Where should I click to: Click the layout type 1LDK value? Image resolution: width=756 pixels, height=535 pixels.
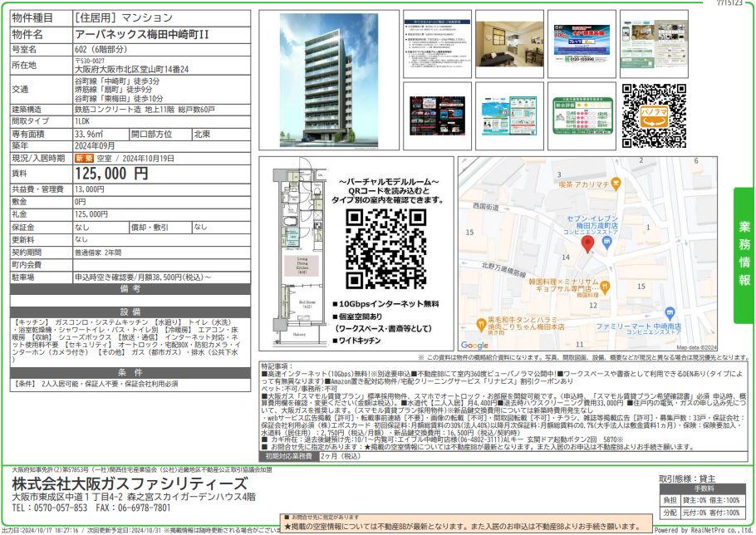point(82,121)
